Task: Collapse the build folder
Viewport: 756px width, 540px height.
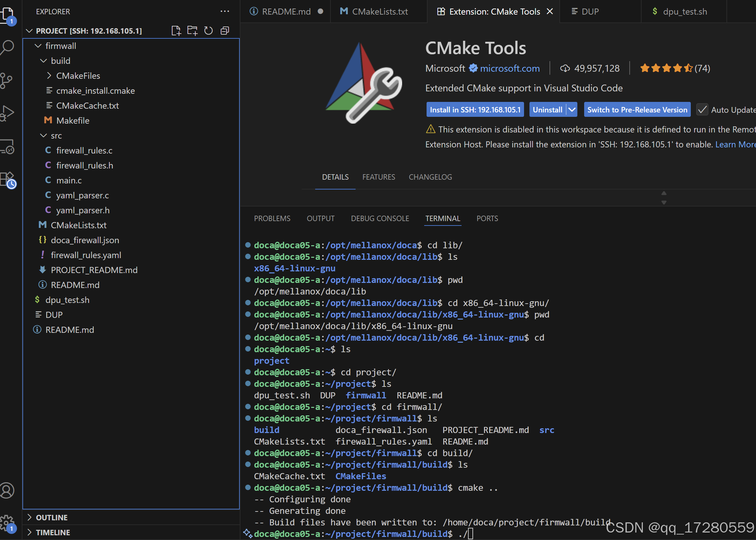Action: click(x=43, y=61)
